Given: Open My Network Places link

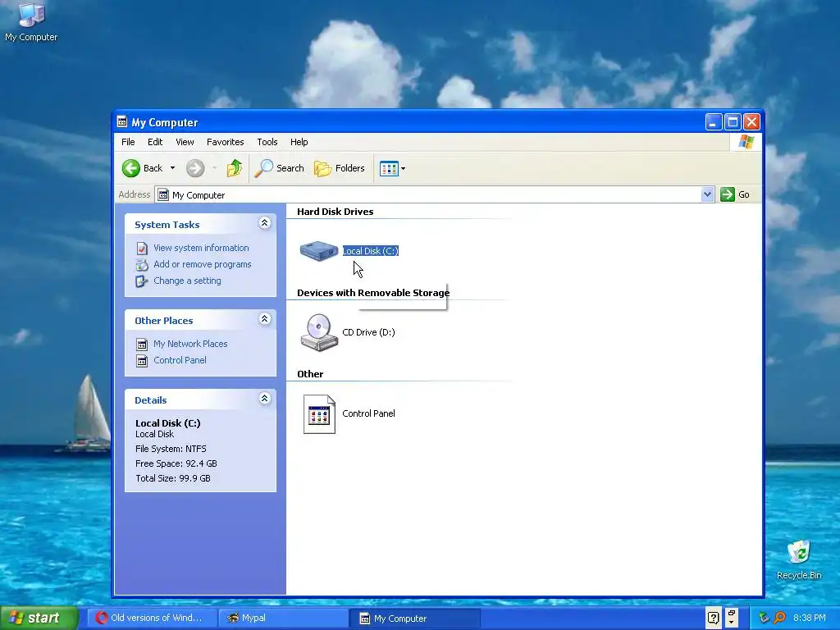Looking at the screenshot, I should 190,344.
